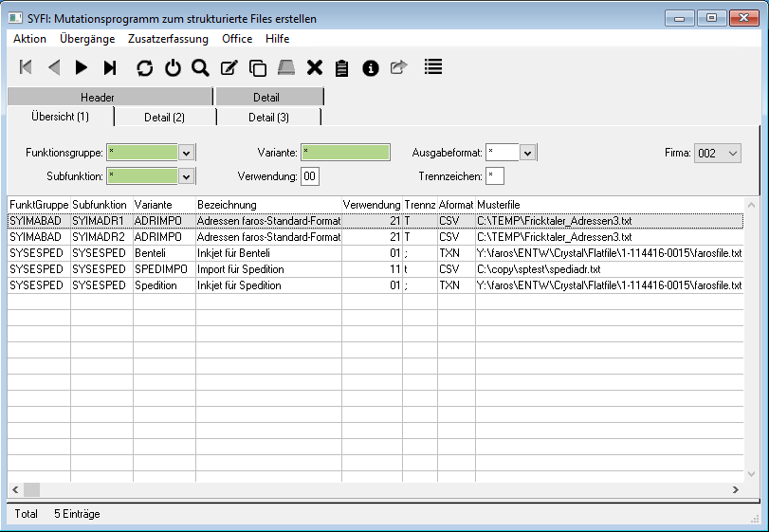
Task: Go to next record arrow
Action: [x=82, y=67]
